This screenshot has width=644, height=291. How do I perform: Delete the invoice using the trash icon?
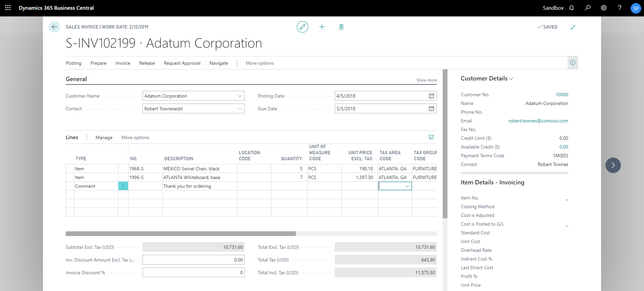[x=341, y=27]
